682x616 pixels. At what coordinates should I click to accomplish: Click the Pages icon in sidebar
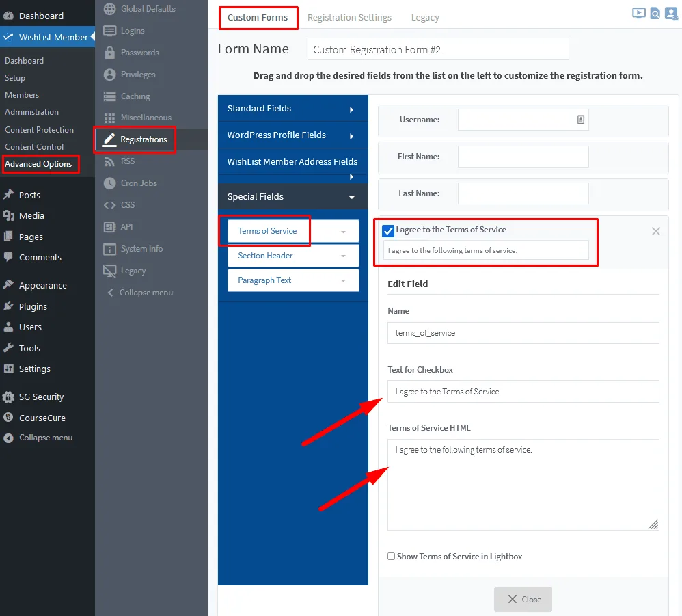pyautogui.click(x=8, y=237)
